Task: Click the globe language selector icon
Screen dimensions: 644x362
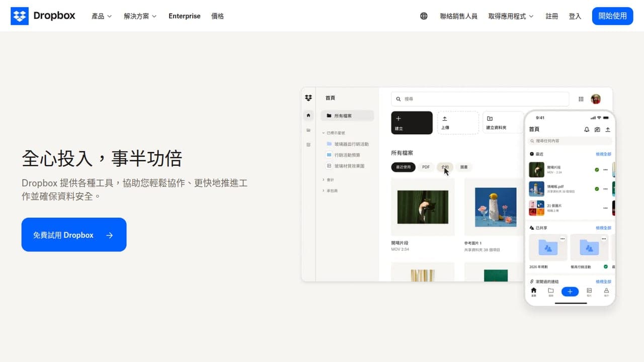Action: tap(424, 16)
